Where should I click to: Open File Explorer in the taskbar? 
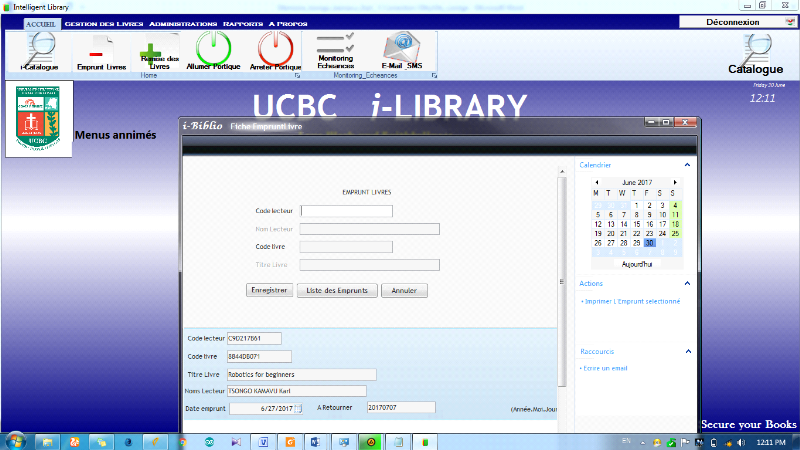click(x=47, y=442)
